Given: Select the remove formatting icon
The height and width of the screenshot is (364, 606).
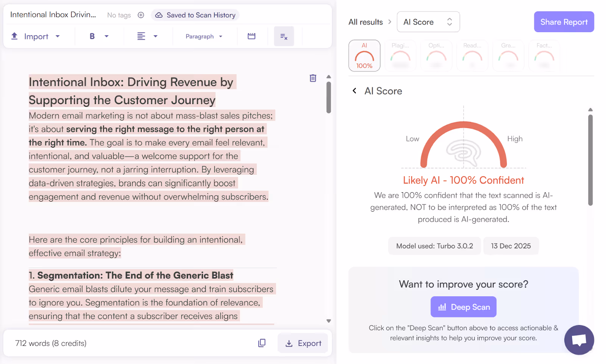Looking at the screenshot, I should click(x=284, y=36).
